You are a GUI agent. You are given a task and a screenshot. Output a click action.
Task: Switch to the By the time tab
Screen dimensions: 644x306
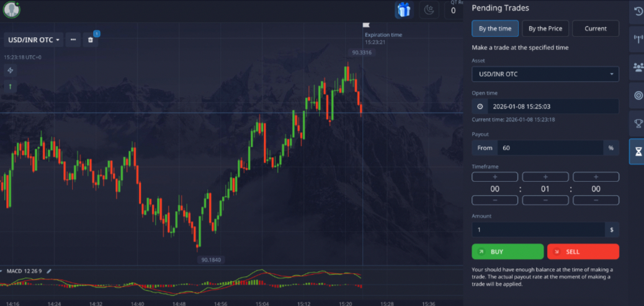(495, 28)
